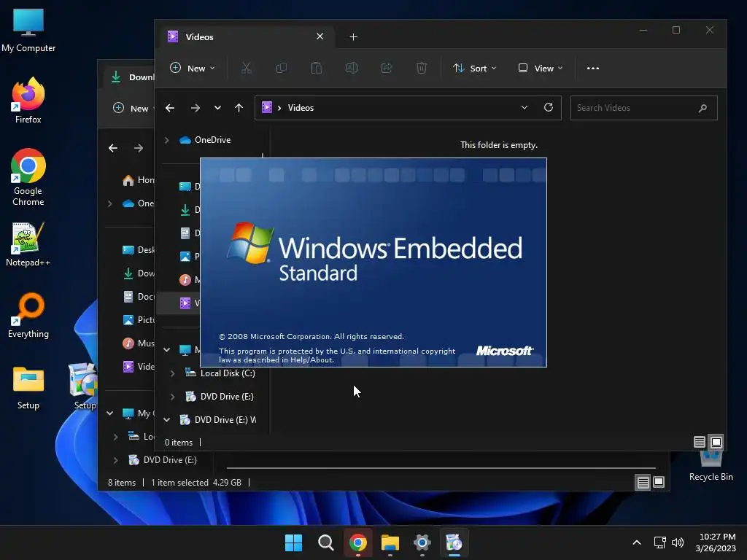Select Music in Downloads navigation pane
Screen dimensions: 747x560
pyautogui.click(x=139, y=343)
